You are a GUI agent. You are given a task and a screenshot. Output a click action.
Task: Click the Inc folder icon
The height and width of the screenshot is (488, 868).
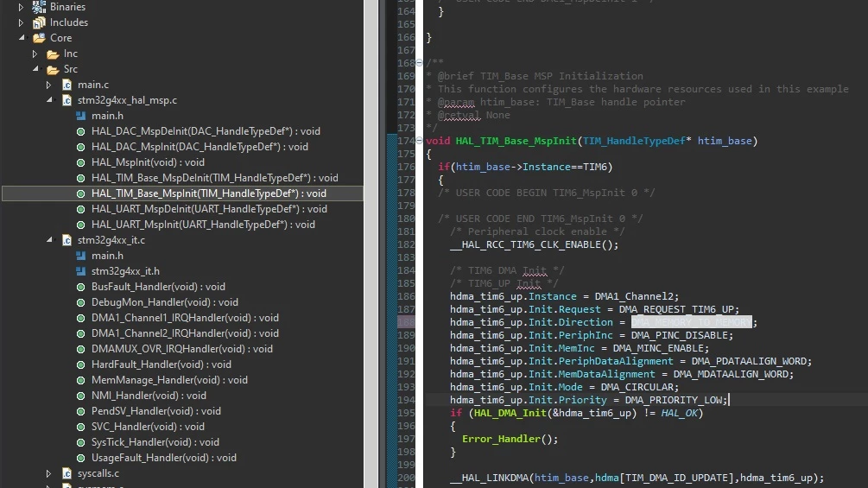click(x=53, y=54)
